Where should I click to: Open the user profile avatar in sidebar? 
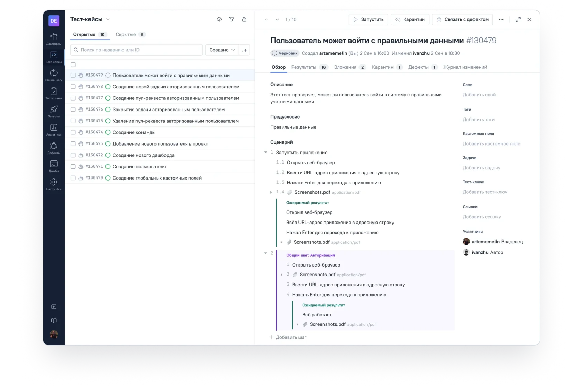pyautogui.click(x=54, y=334)
